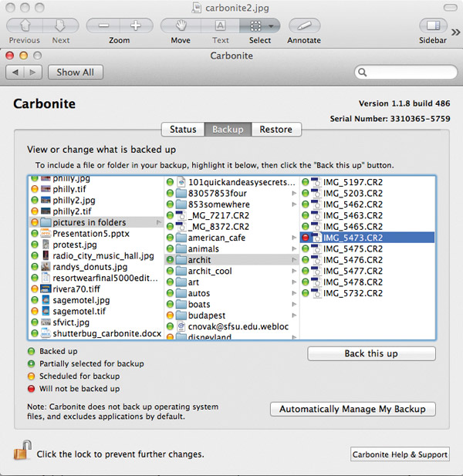Zoom out with the minus button
The image size is (463, 476).
click(103, 25)
